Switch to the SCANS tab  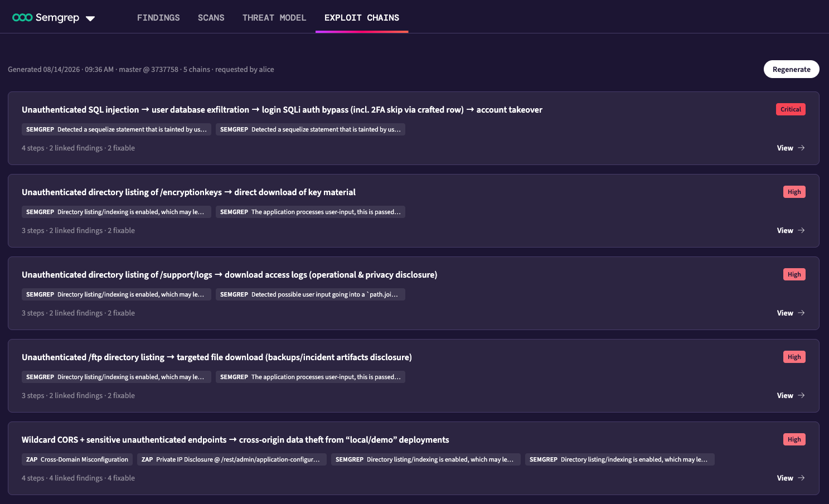click(211, 18)
